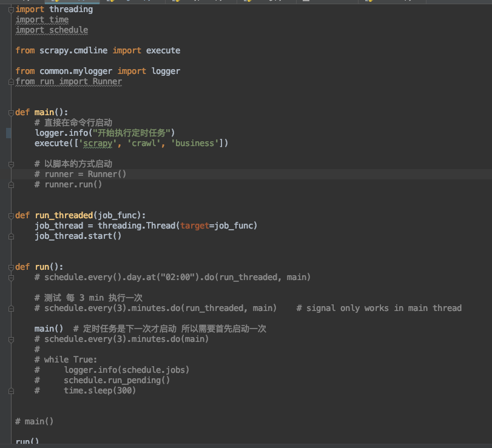Click the 'crawl' string argument
Viewport: 492px width, 448px height.
[144, 143]
